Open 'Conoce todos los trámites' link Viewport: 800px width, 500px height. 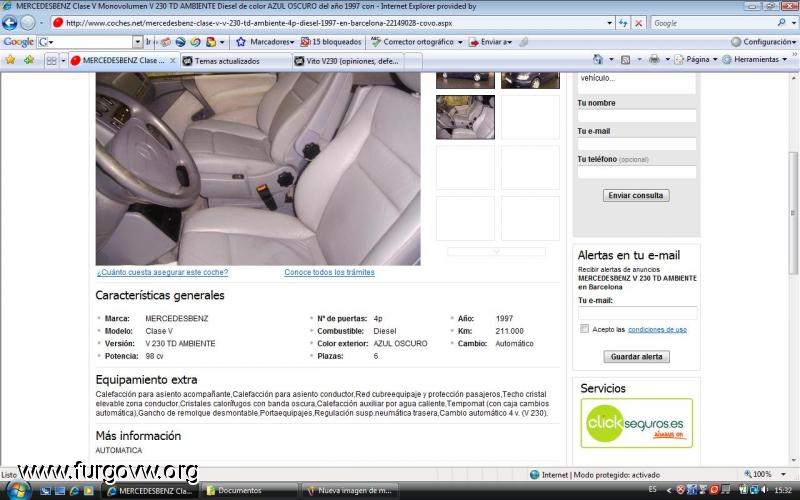pos(329,272)
